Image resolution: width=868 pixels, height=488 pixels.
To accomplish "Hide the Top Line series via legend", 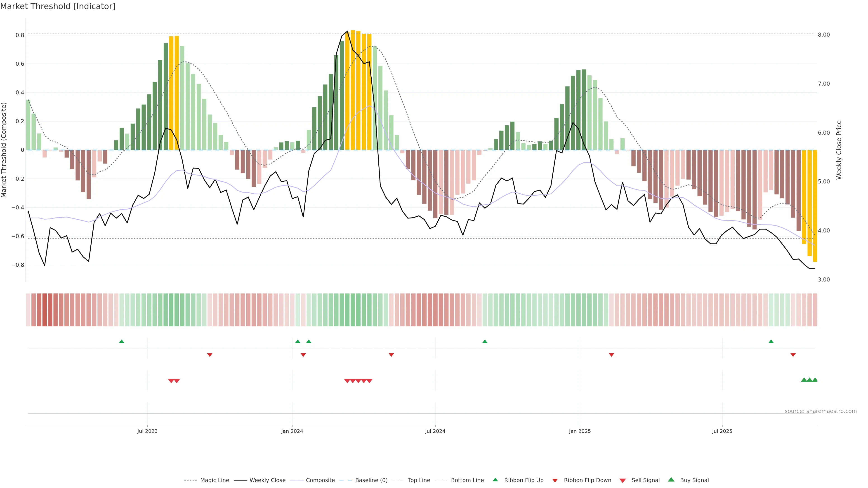I will pyautogui.click(x=419, y=480).
